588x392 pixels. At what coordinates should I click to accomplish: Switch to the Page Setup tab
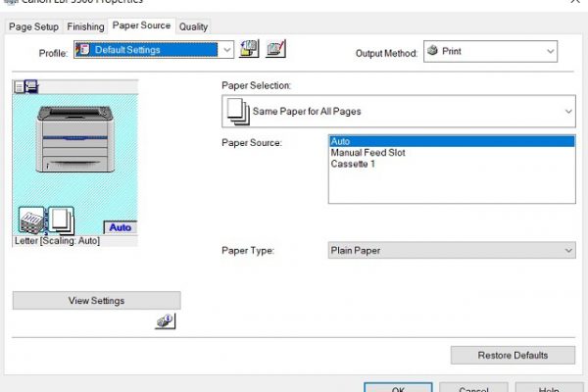point(33,26)
